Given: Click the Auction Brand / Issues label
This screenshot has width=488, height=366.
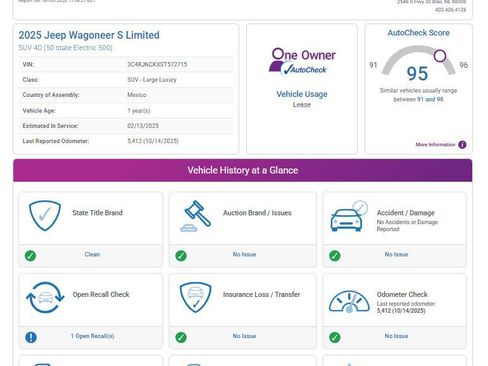Looking at the screenshot, I should (257, 213).
